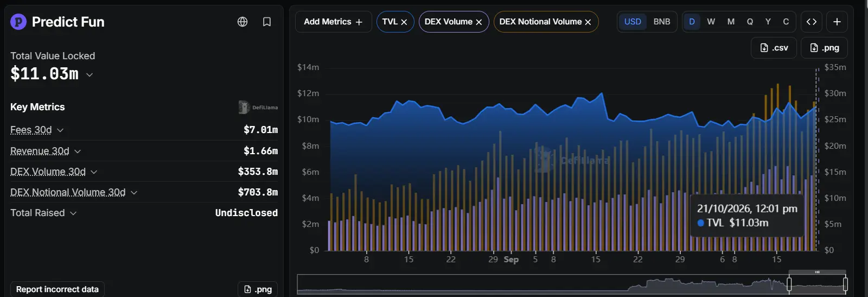Expand DEX Notional Volume 30d details
868x297 pixels.
point(134,193)
